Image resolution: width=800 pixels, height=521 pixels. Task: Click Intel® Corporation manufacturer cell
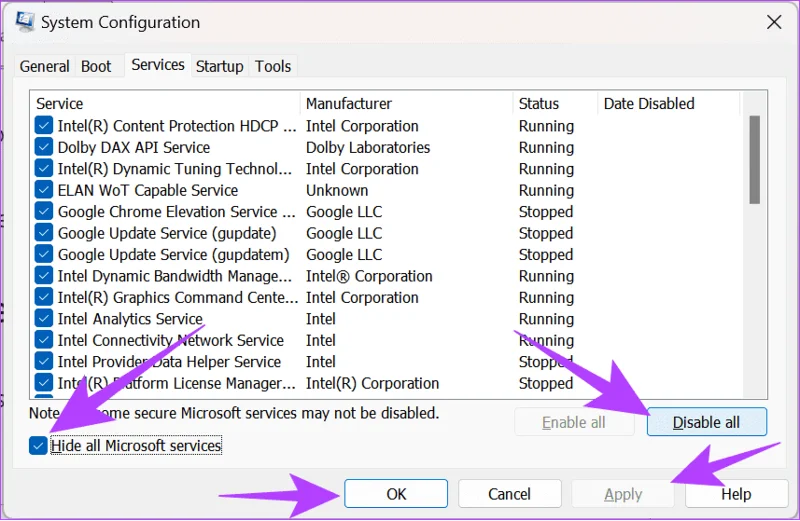click(x=369, y=276)
